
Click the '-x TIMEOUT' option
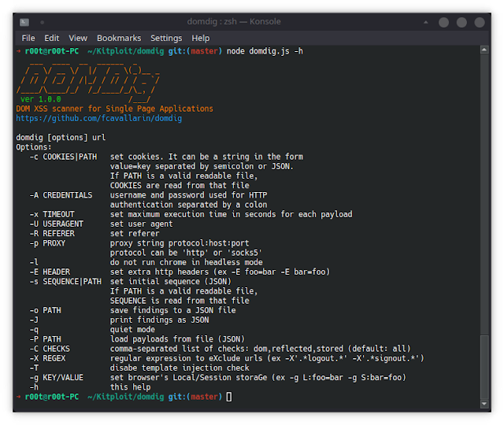coord(52,215)
